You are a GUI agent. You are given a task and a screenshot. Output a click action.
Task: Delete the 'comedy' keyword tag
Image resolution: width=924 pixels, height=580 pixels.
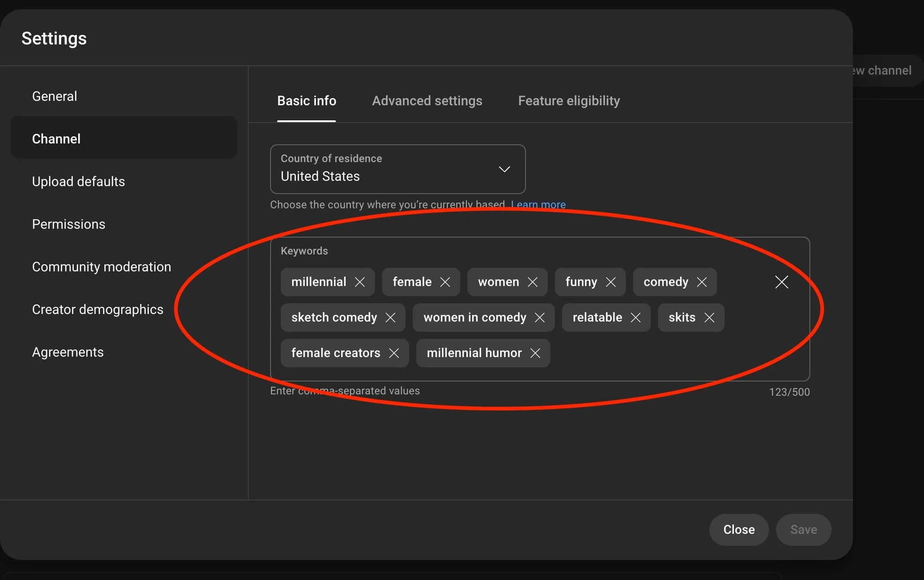(x=702, y=282)
